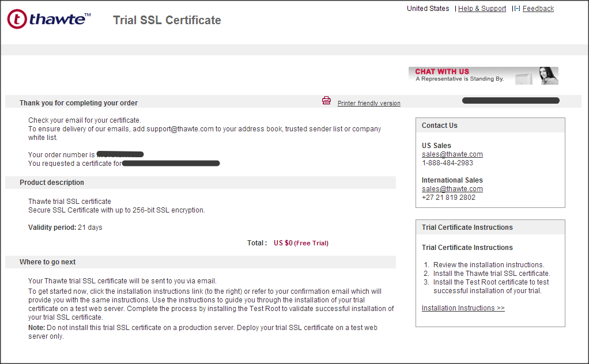The image size is (589, 364).
Task: Open Printer friendly version link
Action: tap(369, 103)
